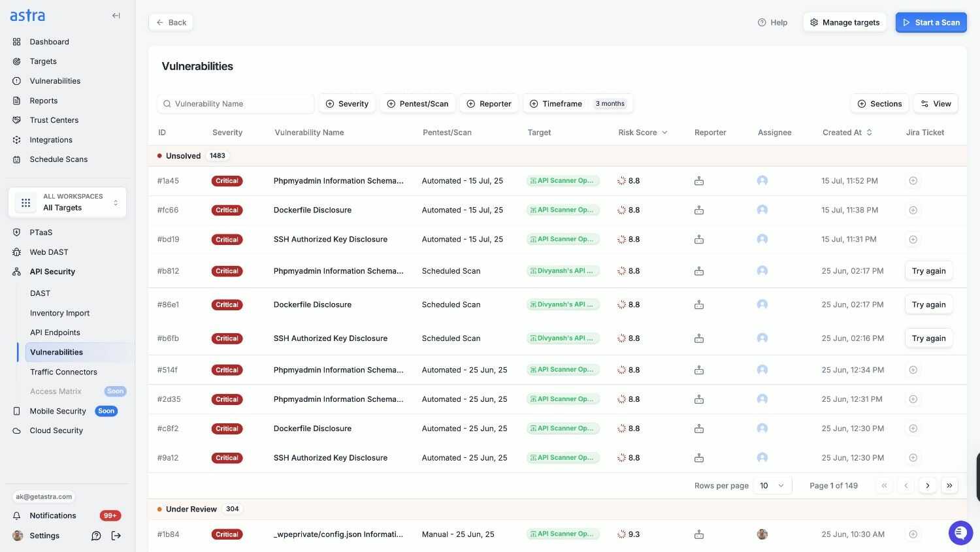Expand the All Targets workspace switcher
Image resolution: width=980 pixels, height=552 pixels.
tap(67, 202)
